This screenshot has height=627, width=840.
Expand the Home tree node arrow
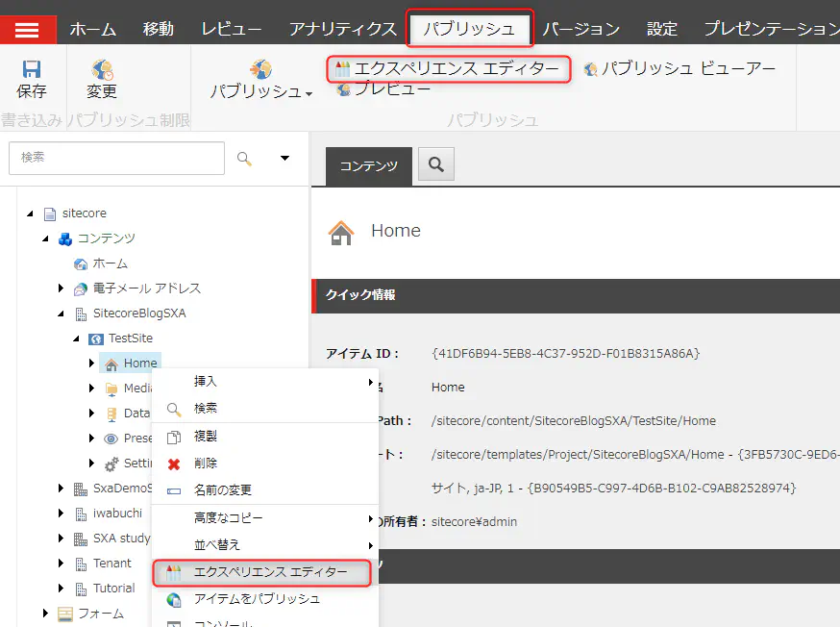coord(91,364)
